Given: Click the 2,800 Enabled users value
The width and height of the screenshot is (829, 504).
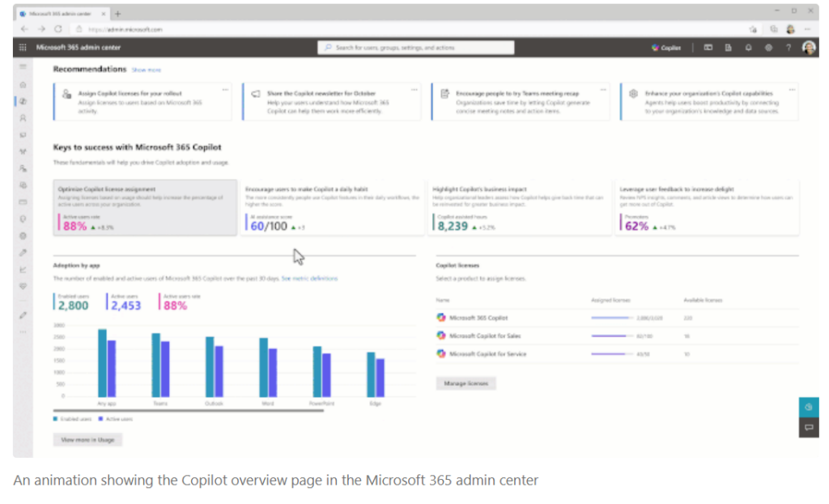Looking at the screenshot, I should (73, 306).
